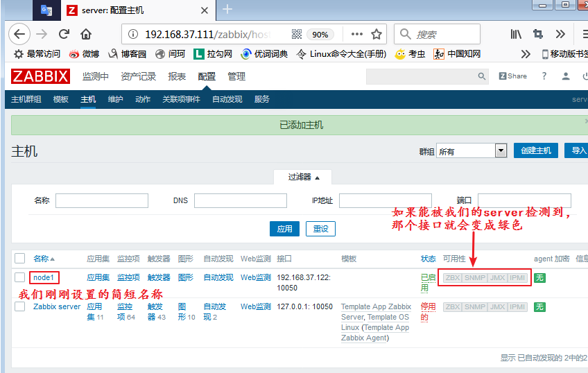Open the browser home icon
The height and width of the screenshot is (373, 588).
[86, 34]
